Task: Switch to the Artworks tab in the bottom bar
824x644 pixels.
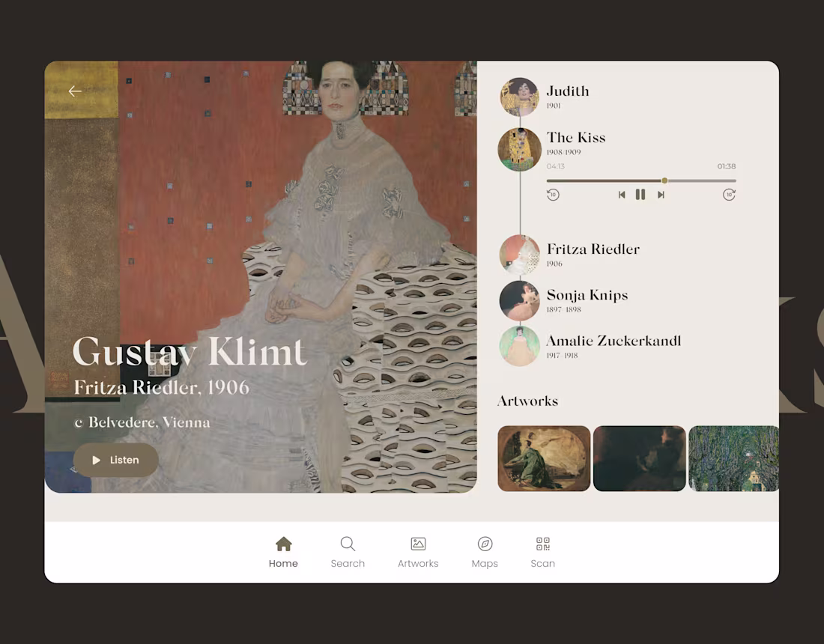Action: tap(418, 552)
